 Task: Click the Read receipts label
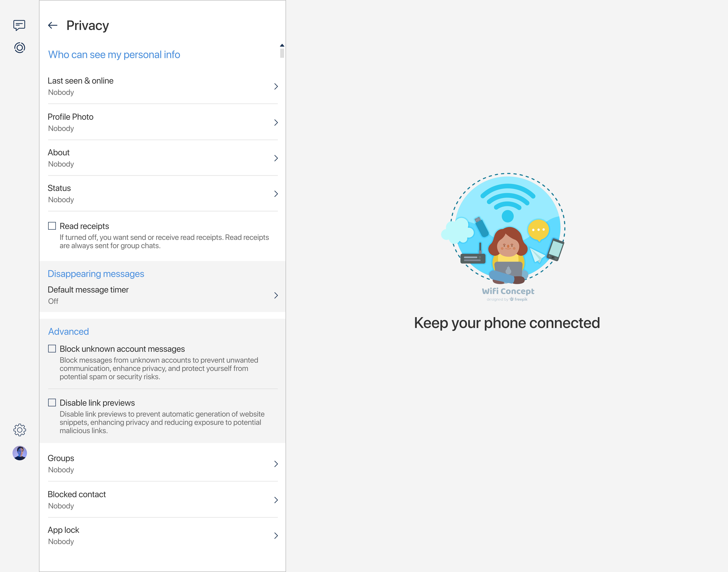(84, 226)
